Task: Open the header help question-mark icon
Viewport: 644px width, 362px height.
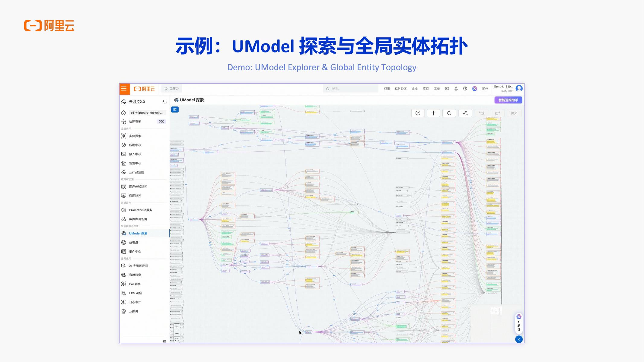Action: pyautogui.click(x=465, y=89)
